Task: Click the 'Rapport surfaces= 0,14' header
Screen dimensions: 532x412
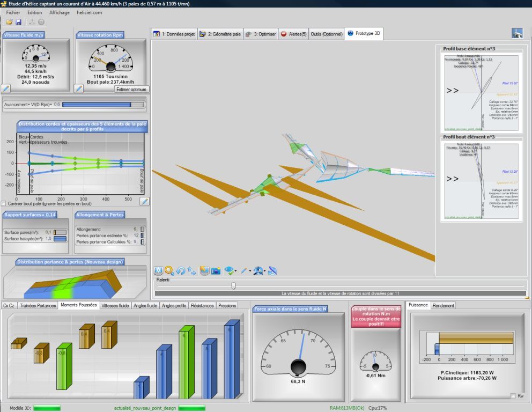Action: (30, 215)
